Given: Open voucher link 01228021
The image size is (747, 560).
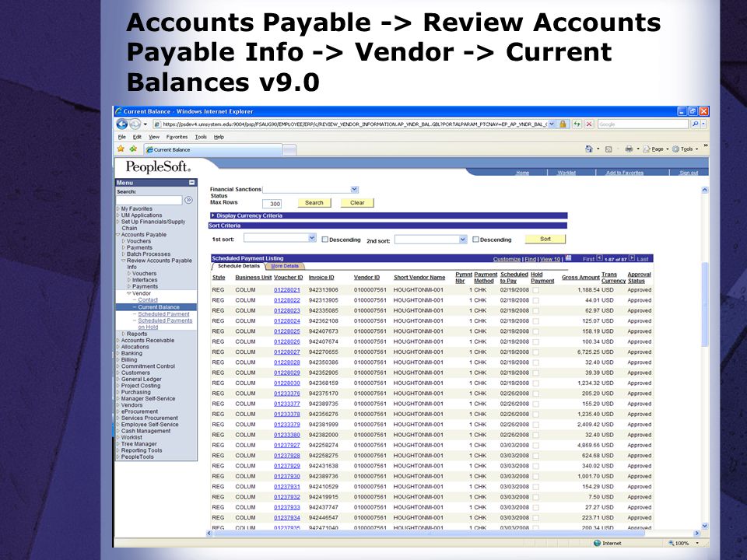Looking at the screenshot, I should (x=287, y=290).
